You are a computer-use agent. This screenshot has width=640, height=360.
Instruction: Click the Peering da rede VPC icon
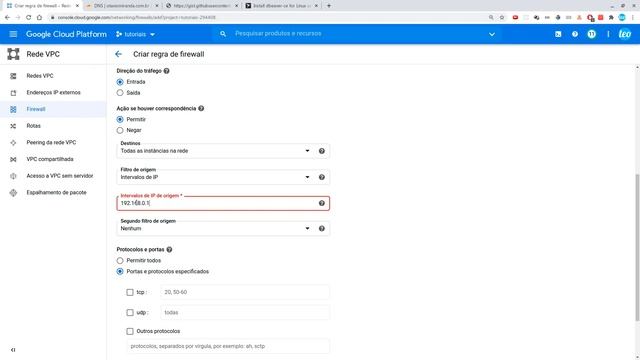coord(13,142)
